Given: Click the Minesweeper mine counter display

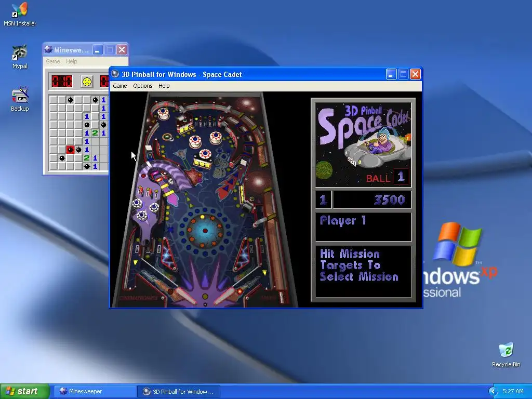Looking at the screenshot, I should coord(62,82).
